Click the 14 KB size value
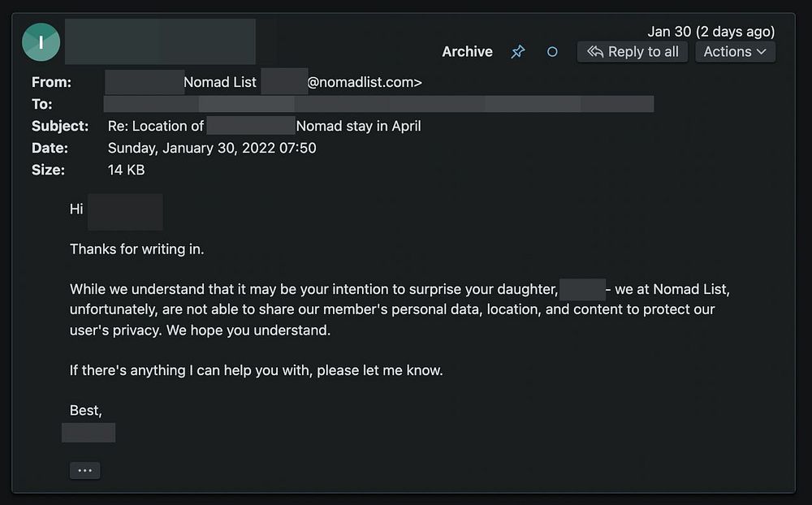This screenshot has width=812, height=505. pyautogui.click(x=126, y=170)
